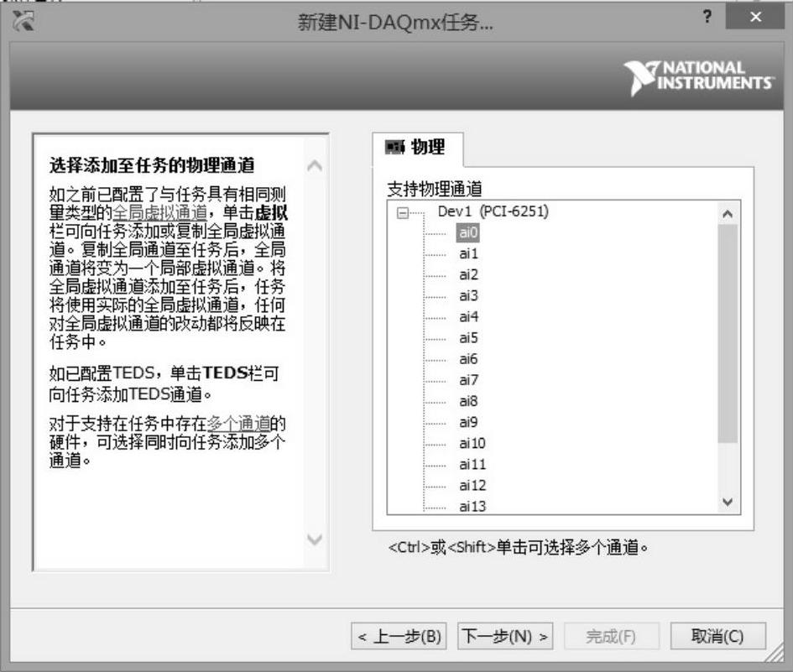
Task: Select channel ai5
Action: 468,338
